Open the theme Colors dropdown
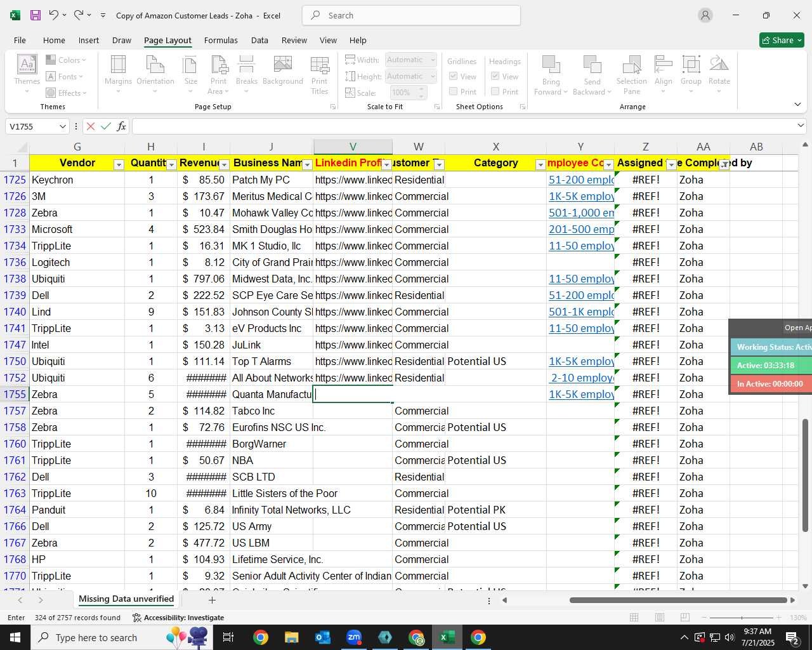The height and width of the screenshot is (650, 812). (66, 60)
